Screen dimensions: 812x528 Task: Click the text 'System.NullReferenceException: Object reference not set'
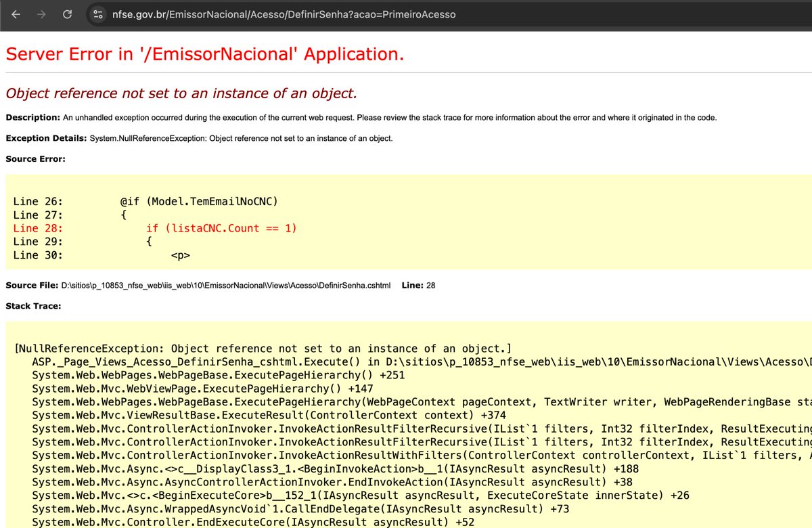(241, 138)
